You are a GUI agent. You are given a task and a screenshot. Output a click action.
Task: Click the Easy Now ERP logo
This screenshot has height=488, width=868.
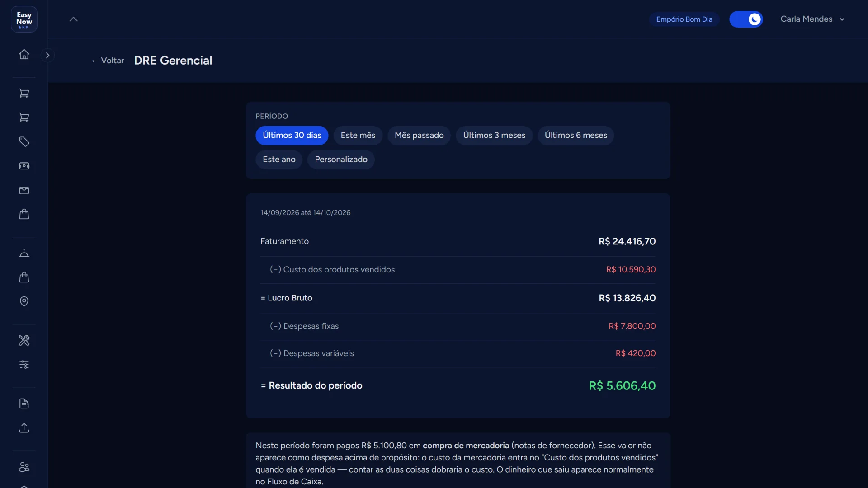(24, 19)
